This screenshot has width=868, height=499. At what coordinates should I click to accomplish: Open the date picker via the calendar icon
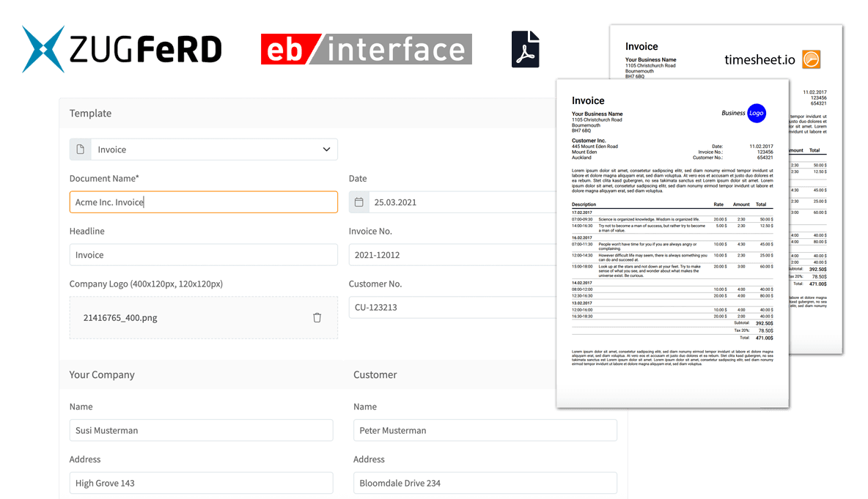(x=358, y=202)
